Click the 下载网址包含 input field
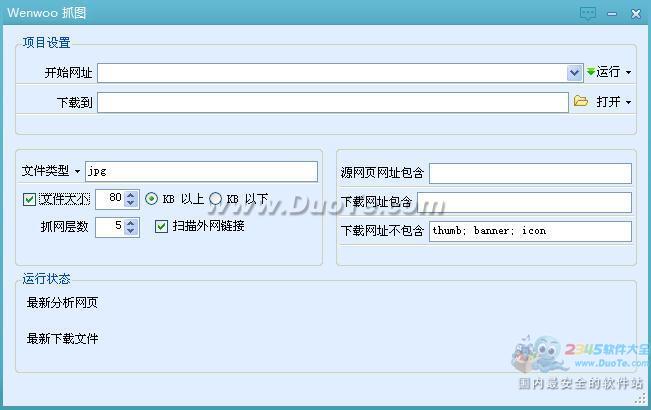 point(524,203)
